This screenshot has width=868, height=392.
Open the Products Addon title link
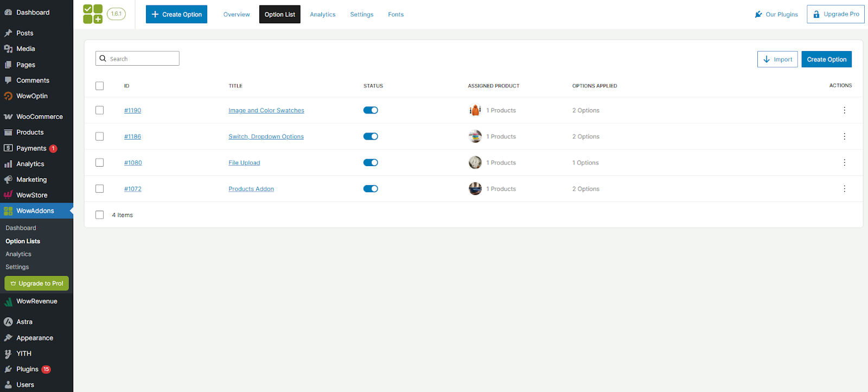pos(251,188)
